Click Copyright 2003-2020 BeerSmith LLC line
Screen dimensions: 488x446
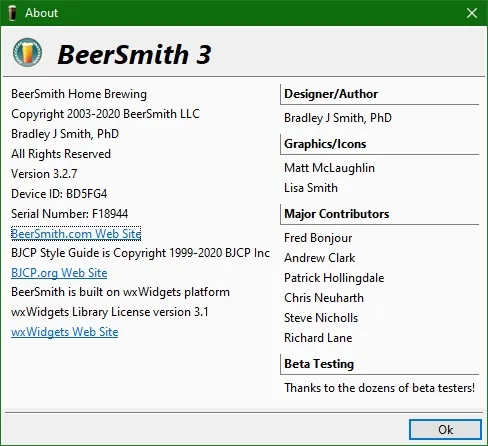point(105,114)
